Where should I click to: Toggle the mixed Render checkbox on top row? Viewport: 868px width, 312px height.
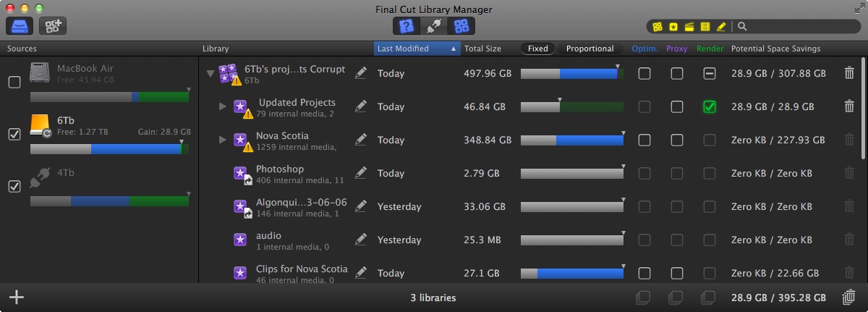click(710, 73)
